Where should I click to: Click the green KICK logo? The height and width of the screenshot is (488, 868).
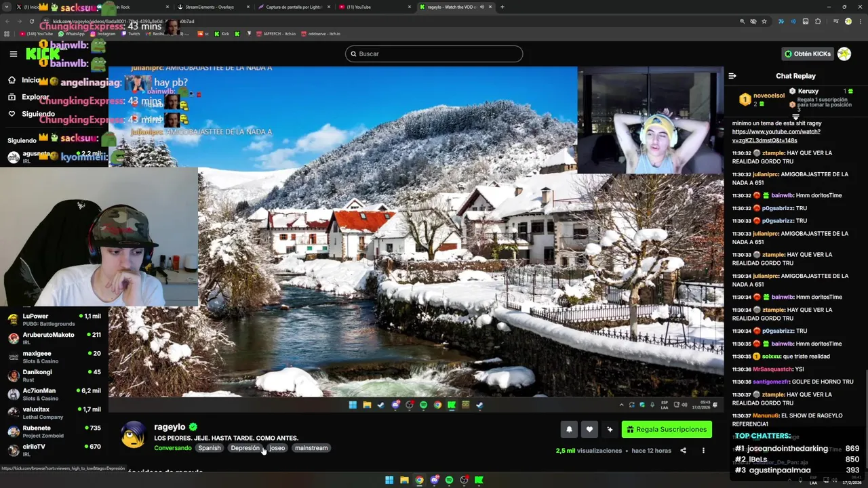[43, 54]
